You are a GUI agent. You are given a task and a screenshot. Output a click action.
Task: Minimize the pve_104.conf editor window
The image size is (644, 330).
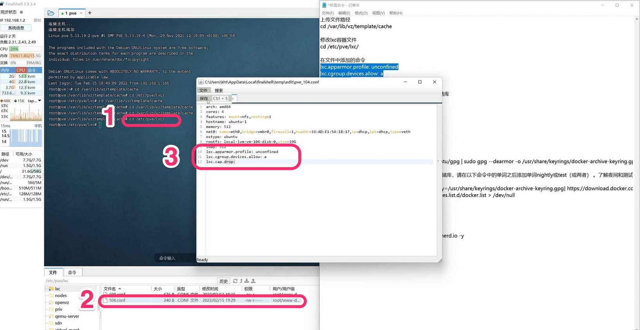pyautogui.click(x=405, y=82)
